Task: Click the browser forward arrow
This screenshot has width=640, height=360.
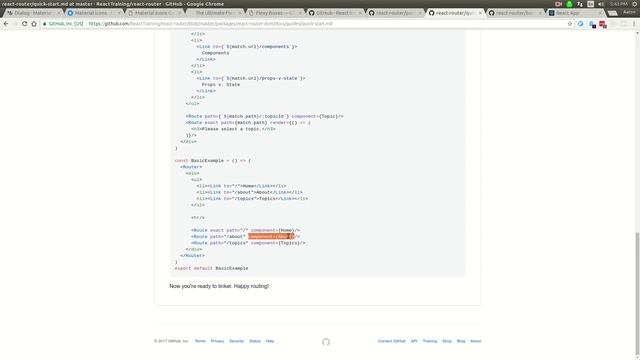Action: pyautogui.click(x=15, y=24)
